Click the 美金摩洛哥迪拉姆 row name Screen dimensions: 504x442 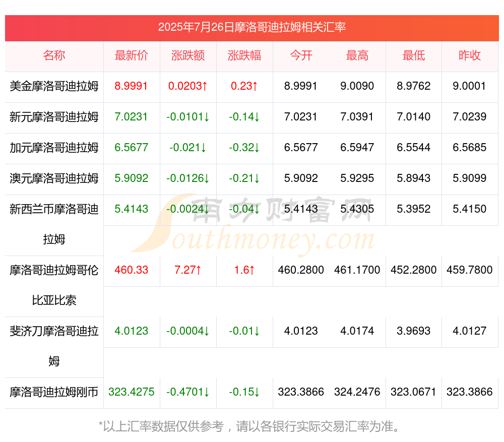click(x=54, y=86)
